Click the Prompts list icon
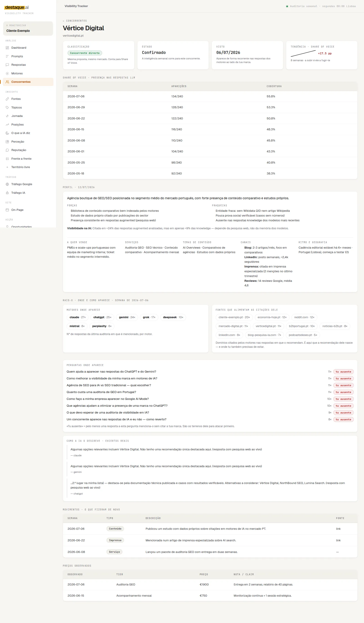Image resolution: width=364 pixels, height=623 pixels. pos(7,56)
